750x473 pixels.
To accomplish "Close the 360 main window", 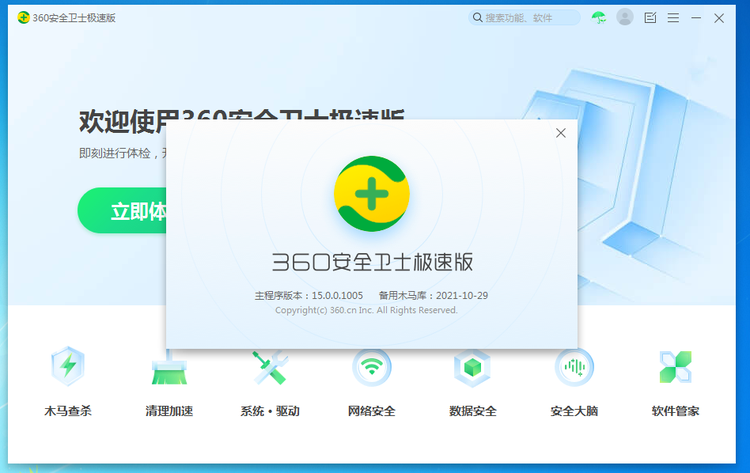I will click(x=719, y=18).
